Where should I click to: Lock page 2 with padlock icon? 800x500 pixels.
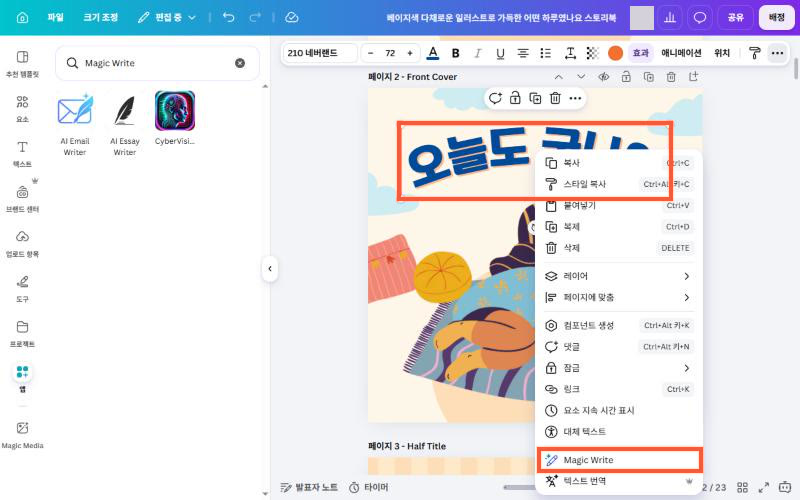(626, 77)
